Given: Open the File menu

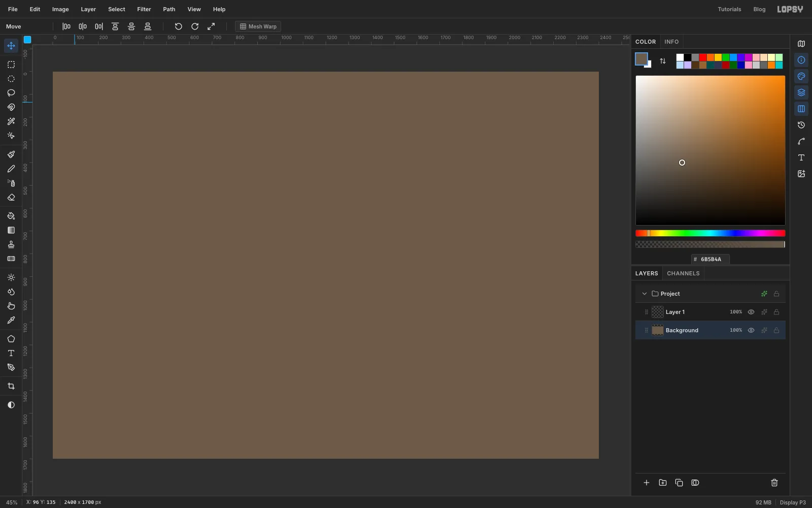Looking at the screenshot, I should click(x=13, y=9).
